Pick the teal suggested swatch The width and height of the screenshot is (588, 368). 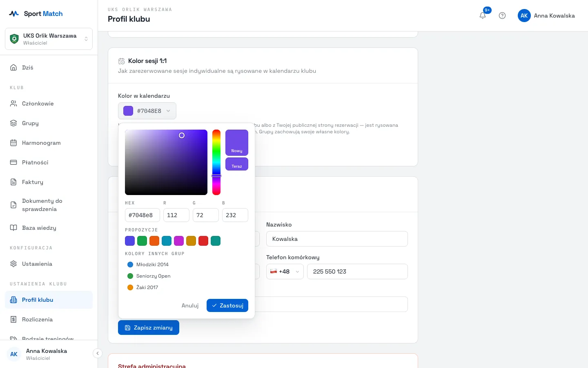click(x=216, y=241)
